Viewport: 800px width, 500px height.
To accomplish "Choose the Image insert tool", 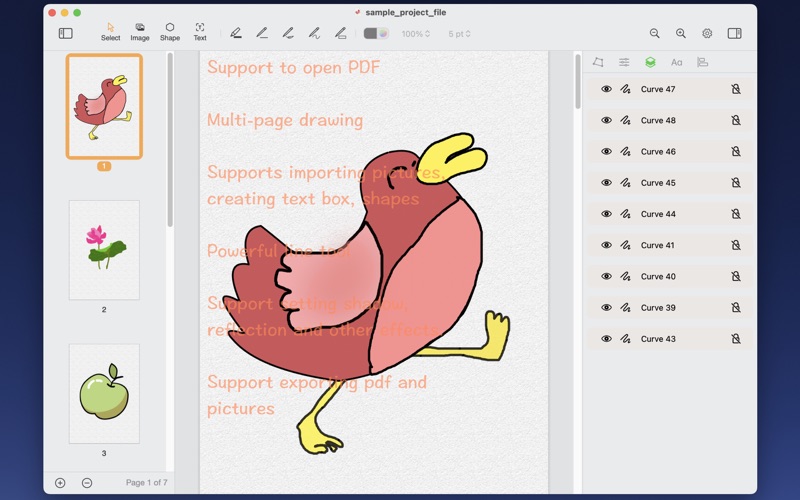I will click(140, 32).
